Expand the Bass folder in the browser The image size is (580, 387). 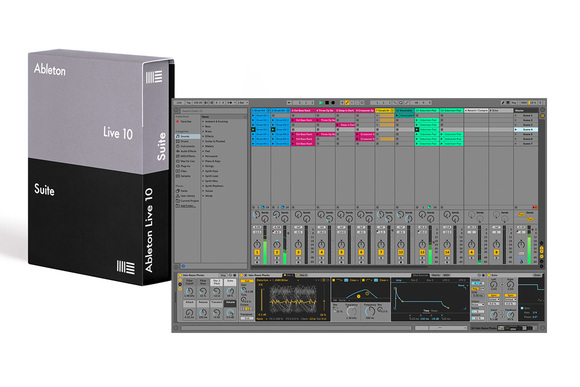[x=208, y=127]
